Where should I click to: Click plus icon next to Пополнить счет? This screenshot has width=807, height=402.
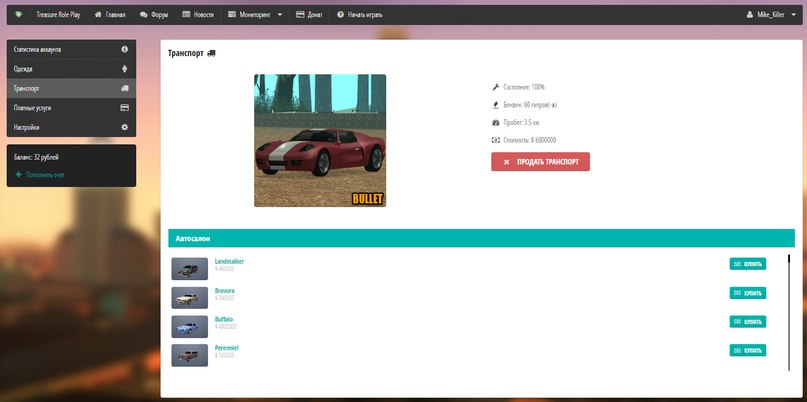19,175
